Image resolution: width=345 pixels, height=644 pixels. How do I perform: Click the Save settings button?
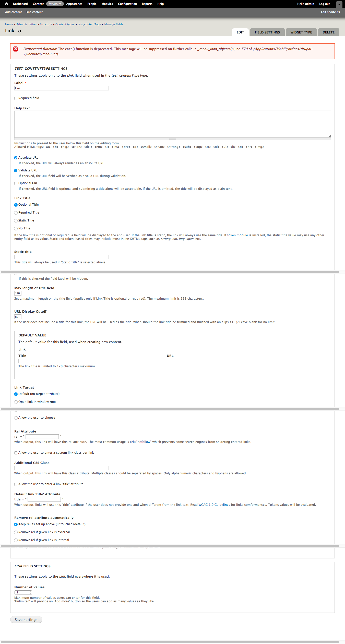[x=26, y=620]
